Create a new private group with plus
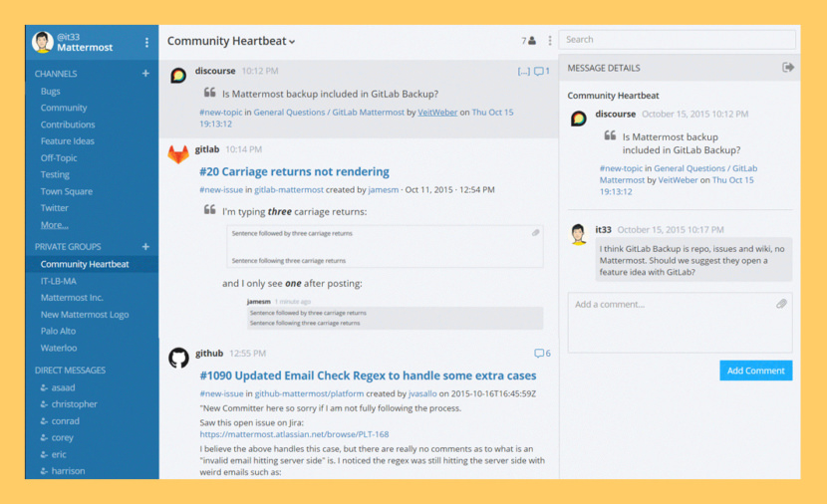This screenshot has height=504, width=827. click(x=145, y=246)
